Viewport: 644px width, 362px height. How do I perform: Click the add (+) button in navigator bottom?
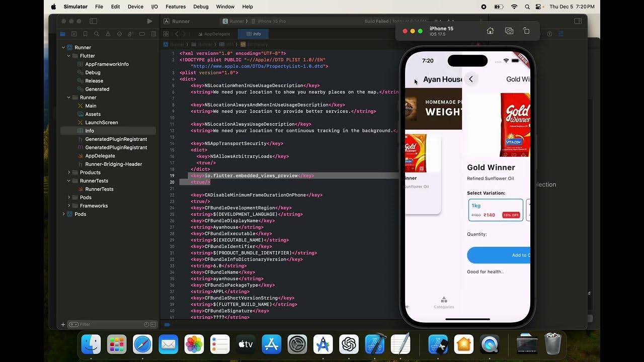tap(63, 324)
